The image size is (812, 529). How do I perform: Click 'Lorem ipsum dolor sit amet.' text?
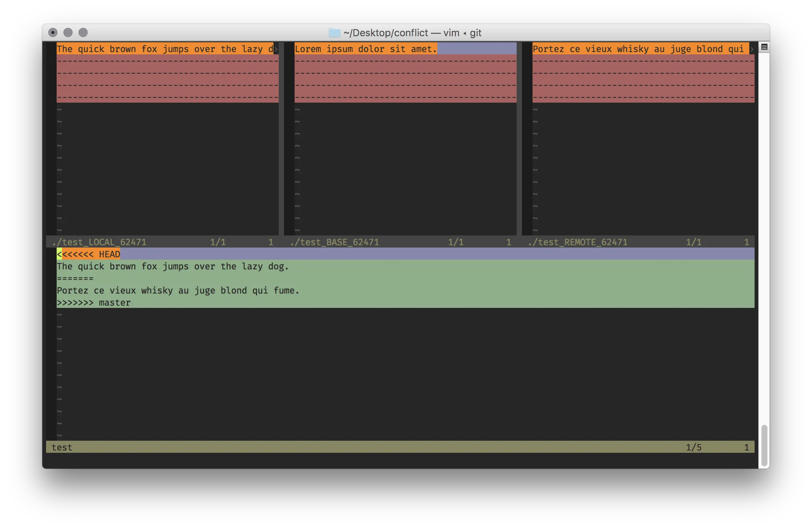pyautogui.click(x=365, y=49)
